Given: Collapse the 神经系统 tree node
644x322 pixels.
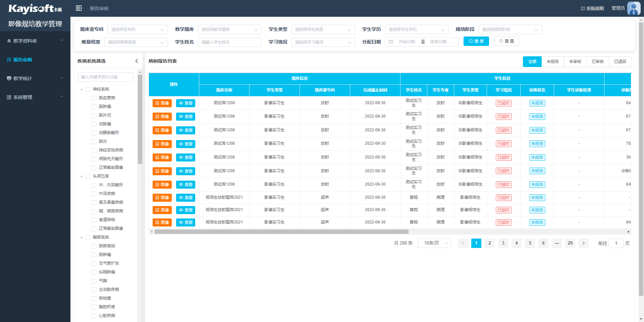Looking at the screenshot, I should pyautogui.click(x=82, y=89).
